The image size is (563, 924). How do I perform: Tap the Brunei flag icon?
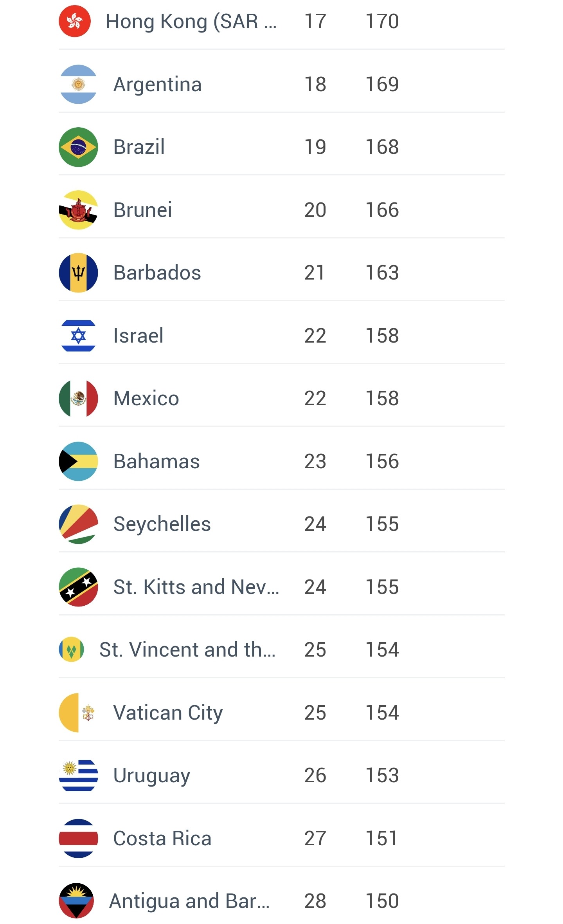pos(78,210)
